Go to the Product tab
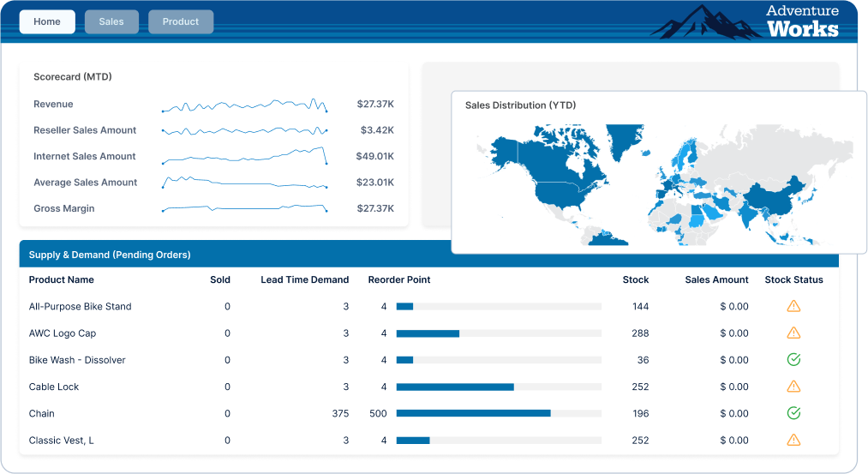This screenshot has height=474, width=868. pos(181,21)
